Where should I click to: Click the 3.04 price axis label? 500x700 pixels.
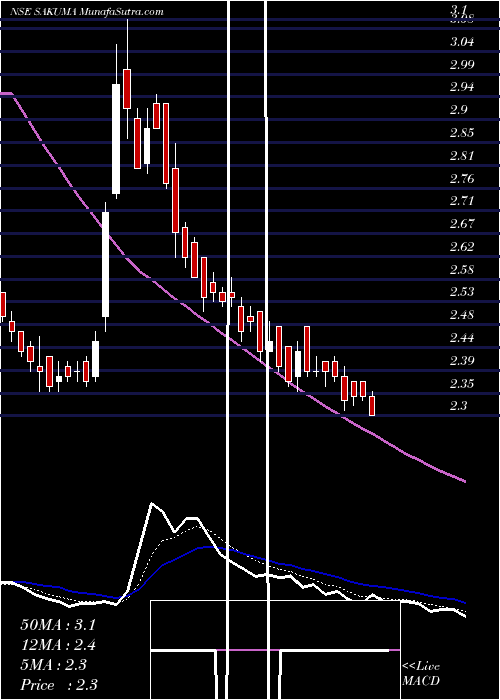click(462, 42)
